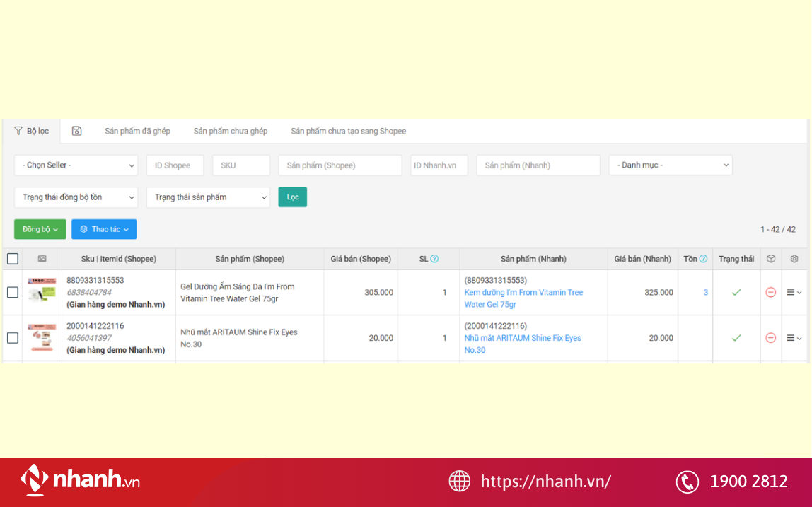This screenshot has width=812, height=507.
Task: Click green check status for ARITAUM row
Action: click(736, 338)
